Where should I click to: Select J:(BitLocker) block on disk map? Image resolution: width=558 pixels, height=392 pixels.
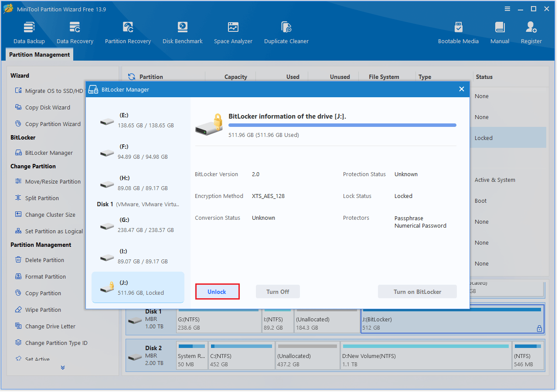pos(453,319)
